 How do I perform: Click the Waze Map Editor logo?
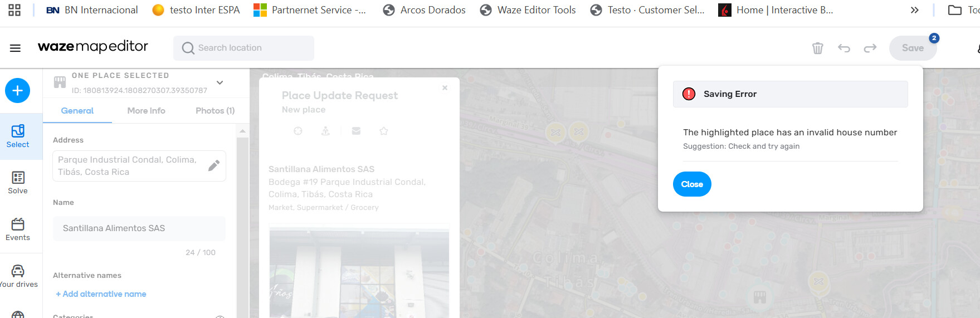[x=93, y=46]
